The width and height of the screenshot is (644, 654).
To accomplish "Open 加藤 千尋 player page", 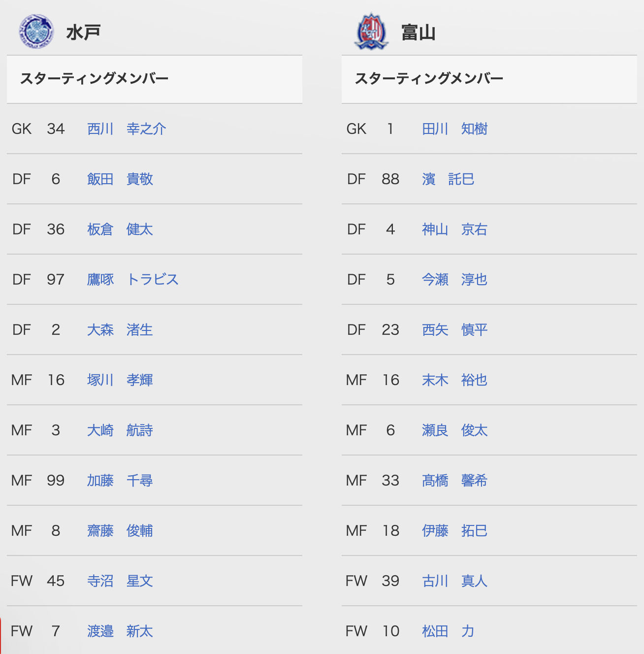I will (x=120, y=481).
